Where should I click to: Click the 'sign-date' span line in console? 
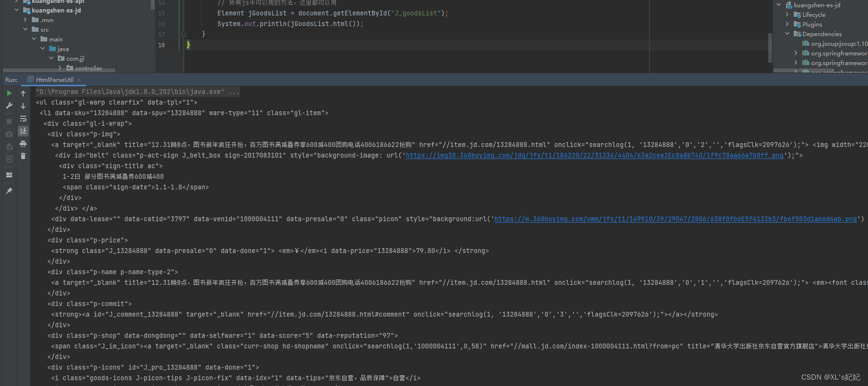[x=136, y=187]
